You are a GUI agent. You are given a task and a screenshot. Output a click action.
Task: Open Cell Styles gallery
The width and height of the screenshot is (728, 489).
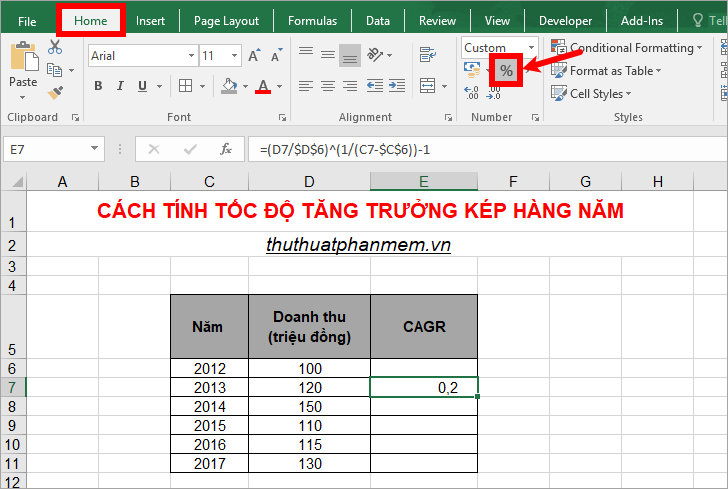[591, 93]
